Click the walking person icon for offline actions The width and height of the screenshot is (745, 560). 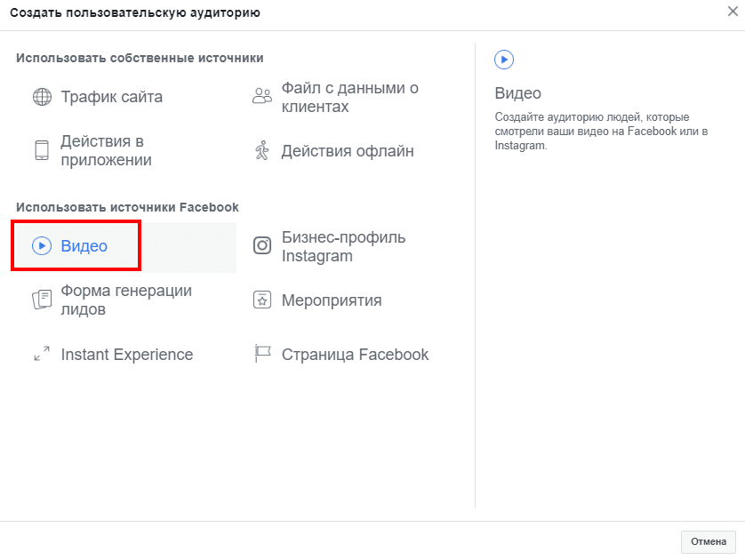pos(262,150)
